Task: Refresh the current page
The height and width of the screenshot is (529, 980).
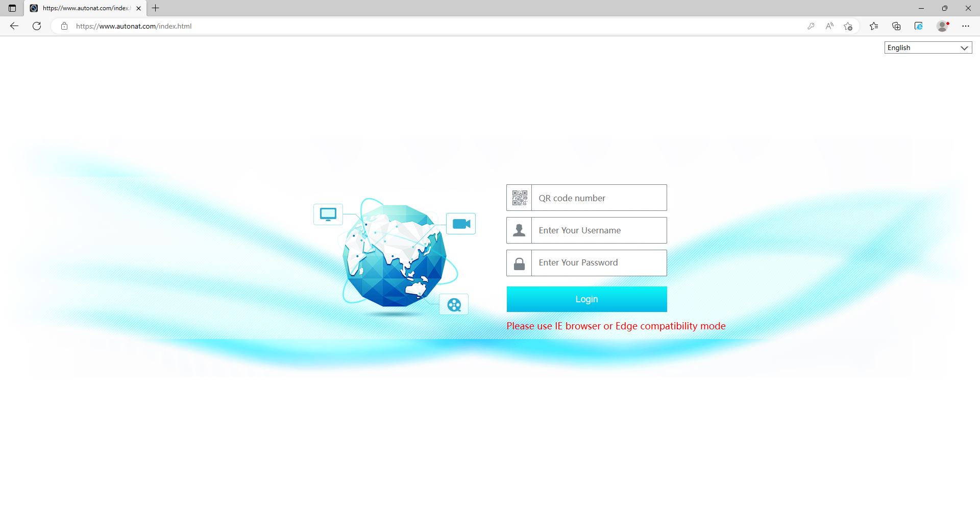Action: pyautogui.click(x=37, y=26)
